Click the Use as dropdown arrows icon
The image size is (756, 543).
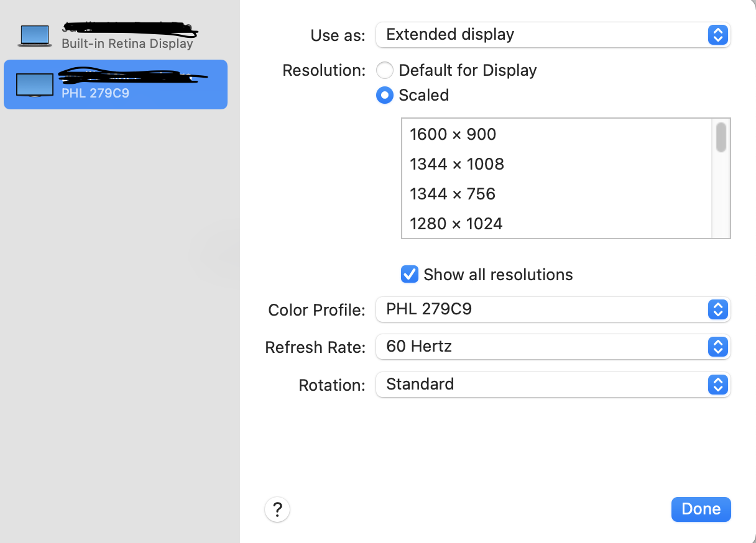click(717, 35)
